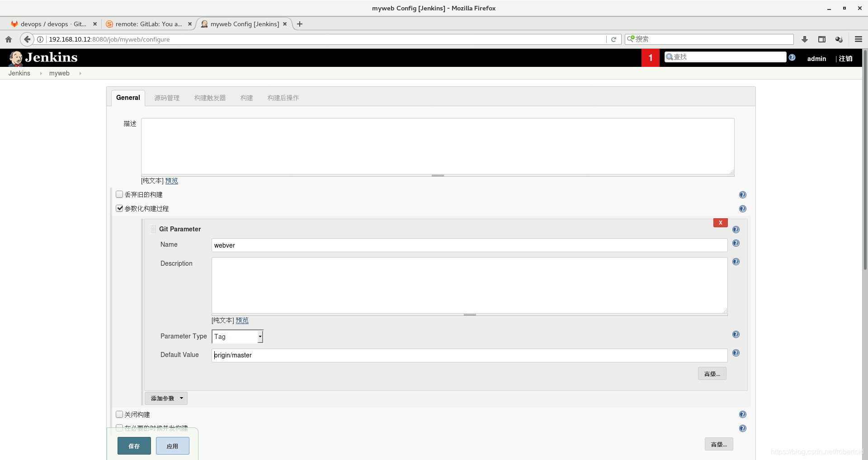Click the sidebar panel icon in the toolbar
The image size is (868, 460).
point(822,39)
